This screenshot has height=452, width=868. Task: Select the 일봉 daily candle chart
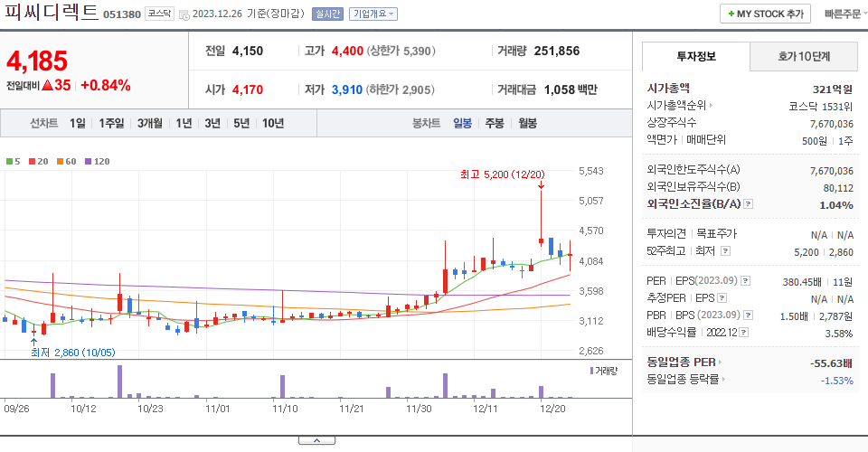(462, 123)
